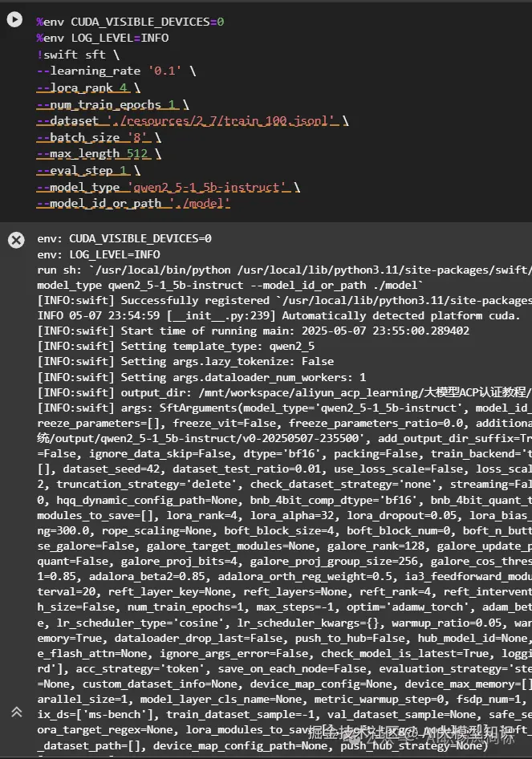Click the 'dataset_seed=42' output text
This screenshot has width=532, height=759.
tap(114, 469)
